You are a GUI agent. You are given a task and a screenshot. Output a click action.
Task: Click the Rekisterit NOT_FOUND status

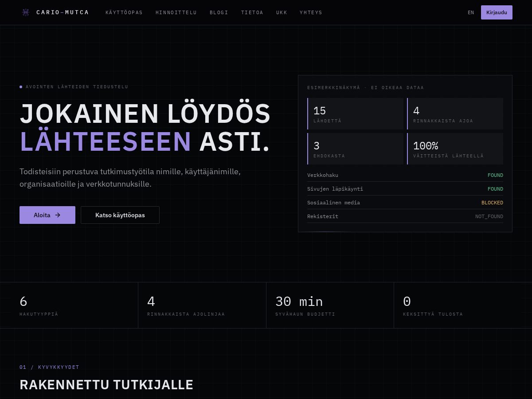click(489, 216)
